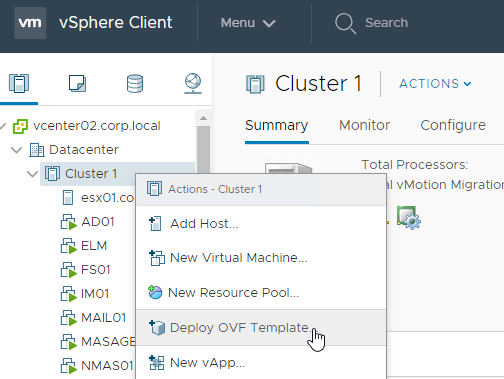Collapse the vcenter02.corp.local node
The height and width of the screenshot is (379, 504).
point(3,126)
